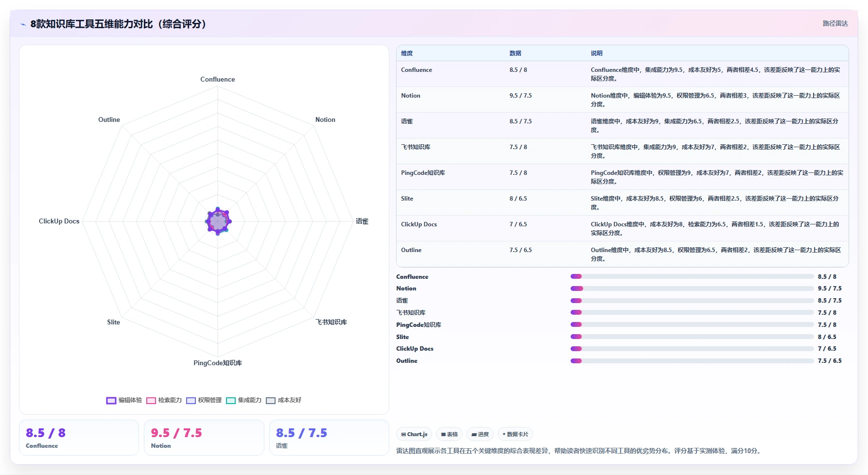Toggle the 检索能力 legend swatch
The width and height of the screenshot is (868, 475).
151,401
